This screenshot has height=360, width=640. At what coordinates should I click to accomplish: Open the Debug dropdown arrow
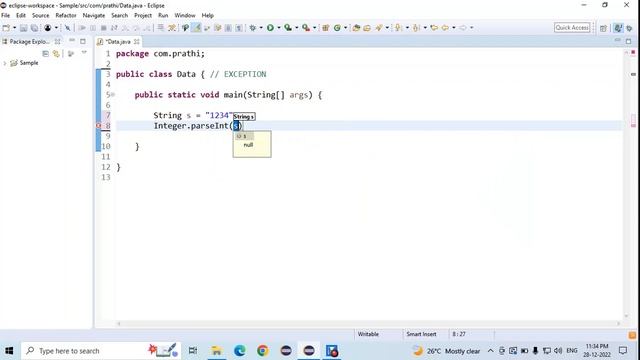tap(261, 28)
